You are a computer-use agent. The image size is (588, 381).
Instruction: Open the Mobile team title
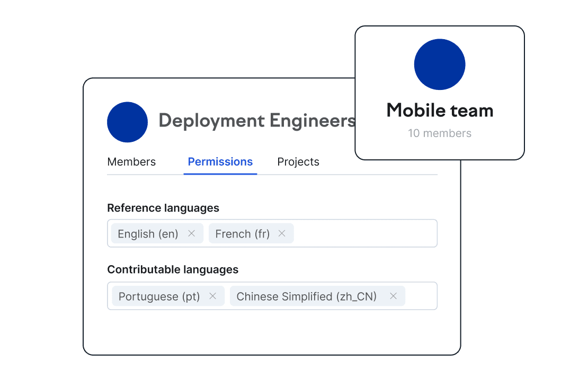coord(440,111)
